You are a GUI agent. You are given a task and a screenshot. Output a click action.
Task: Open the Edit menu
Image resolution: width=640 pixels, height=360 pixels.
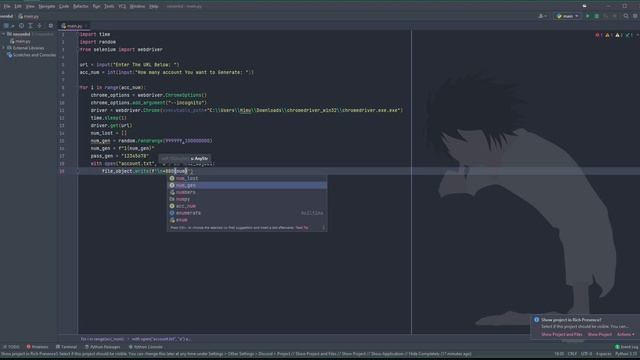click(18, 6)
